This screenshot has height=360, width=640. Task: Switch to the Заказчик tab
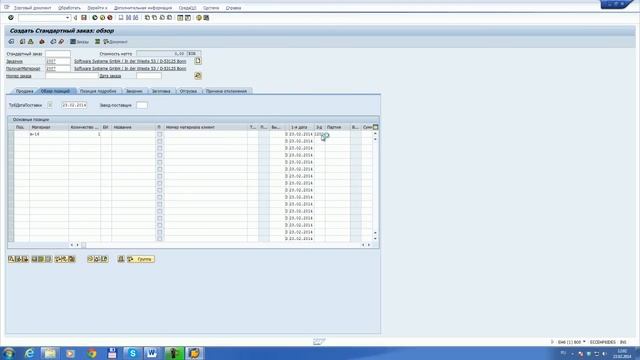134,91
